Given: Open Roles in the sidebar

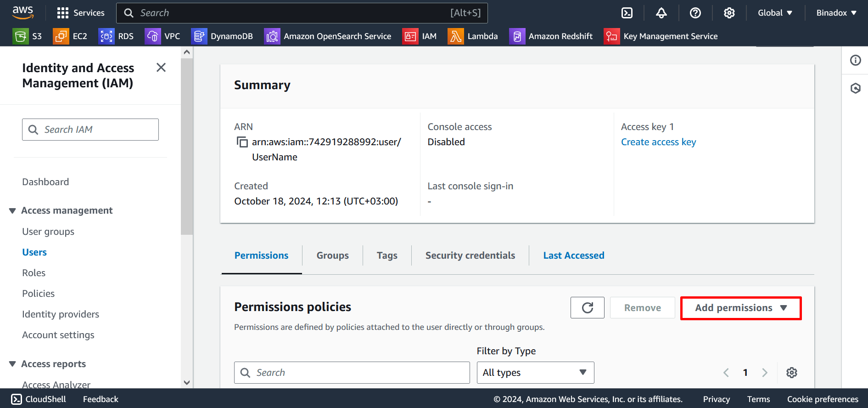Looking at the screenshot, I should 34,273.
